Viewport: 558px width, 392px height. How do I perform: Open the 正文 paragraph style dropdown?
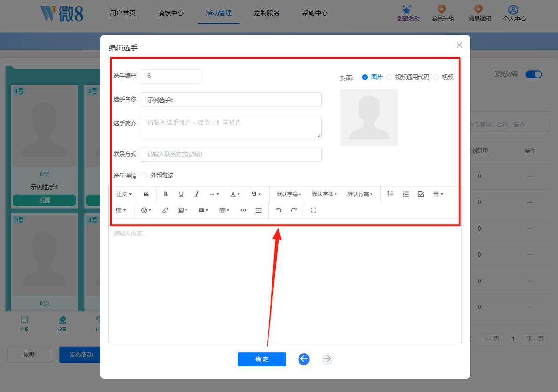coord(124,194)
